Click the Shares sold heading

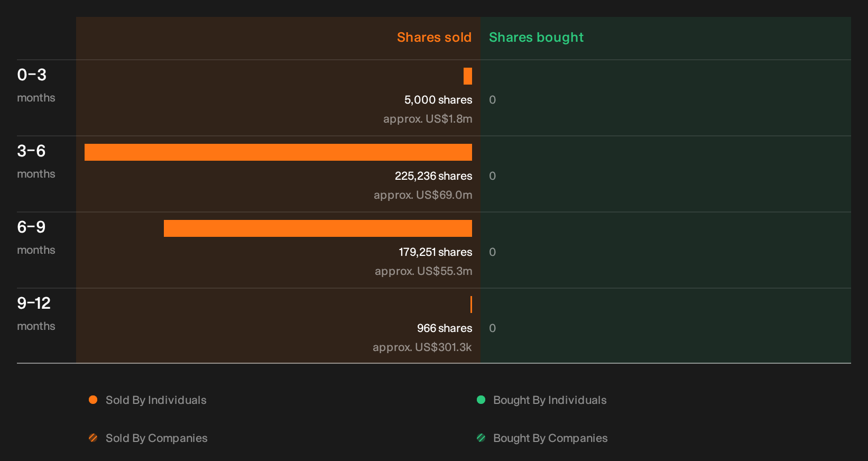point(434,38)
